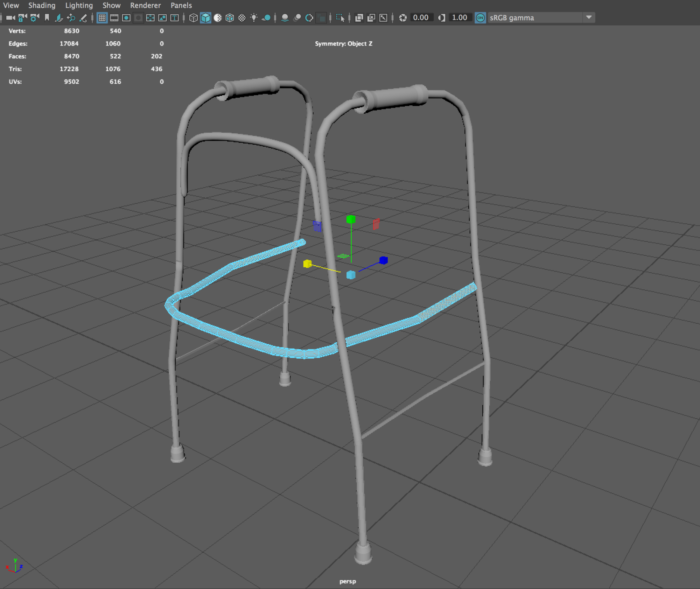Click the Symmetry: Object Z label

343,43
